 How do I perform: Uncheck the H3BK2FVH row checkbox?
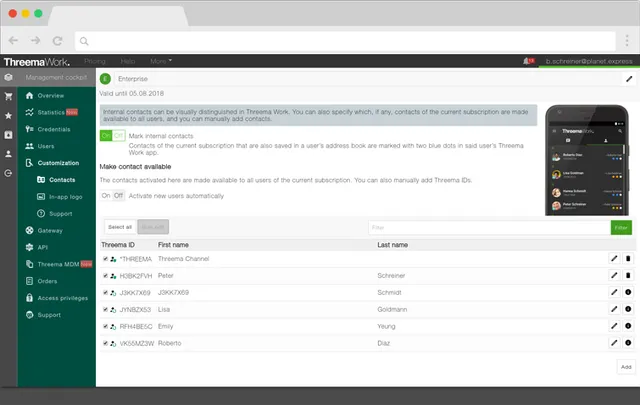point(105,276)
